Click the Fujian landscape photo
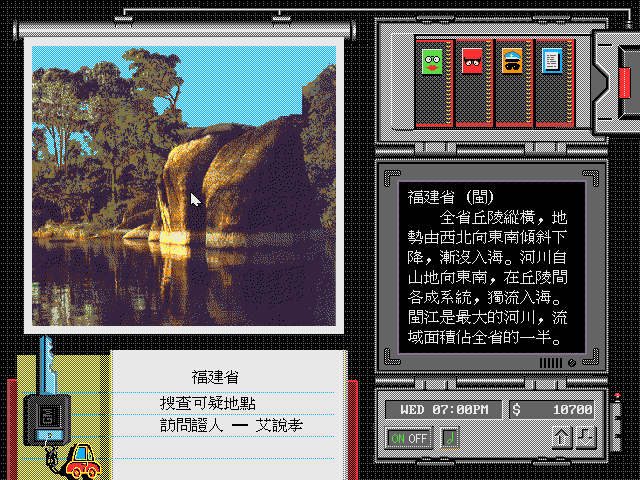The height and width of the screenshot is (480, 640). click(184, 186)
